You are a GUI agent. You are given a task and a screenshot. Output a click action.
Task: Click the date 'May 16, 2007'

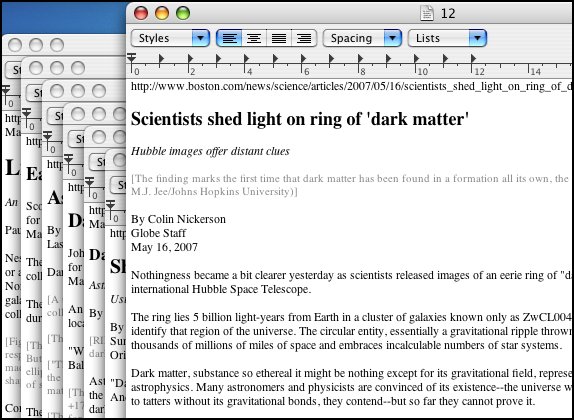(x=164, y=247)
